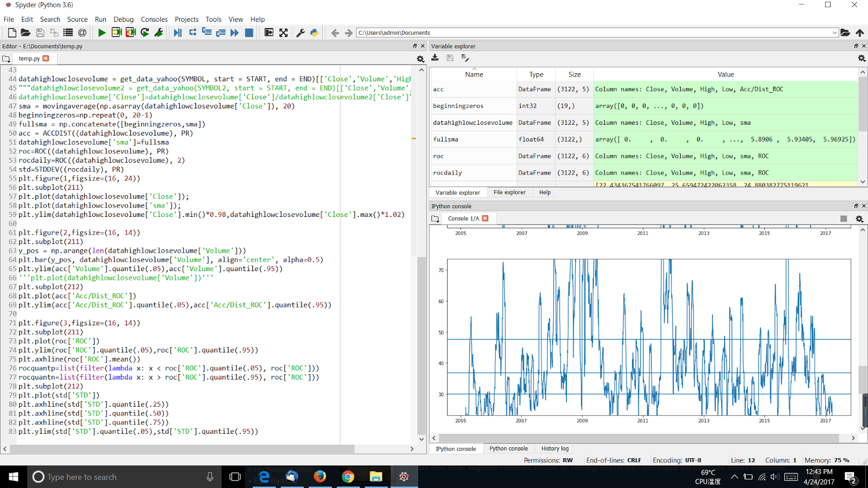Save the current file

(x=40, y=33)
